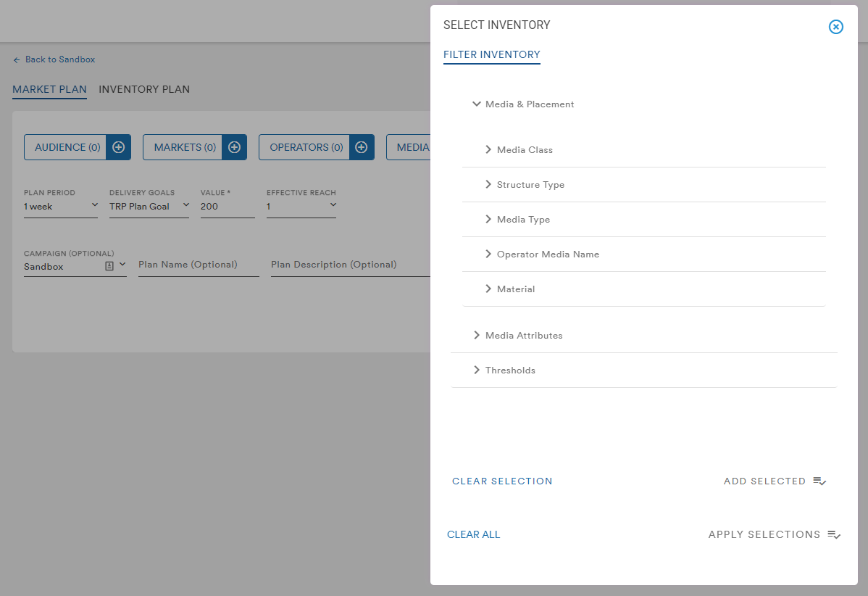
Task: Open the Effective Reach dropdown
Action: (x=301, y=207)
